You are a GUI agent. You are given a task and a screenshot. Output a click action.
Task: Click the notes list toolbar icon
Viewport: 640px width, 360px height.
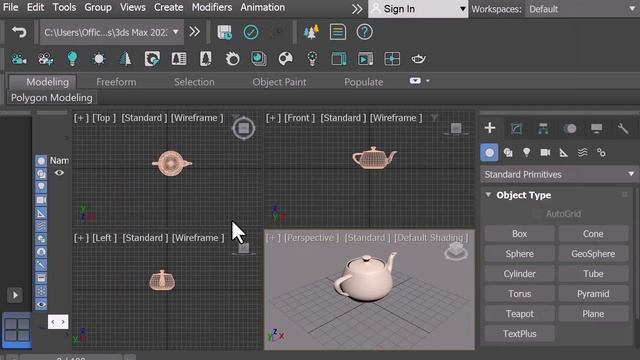338,32
